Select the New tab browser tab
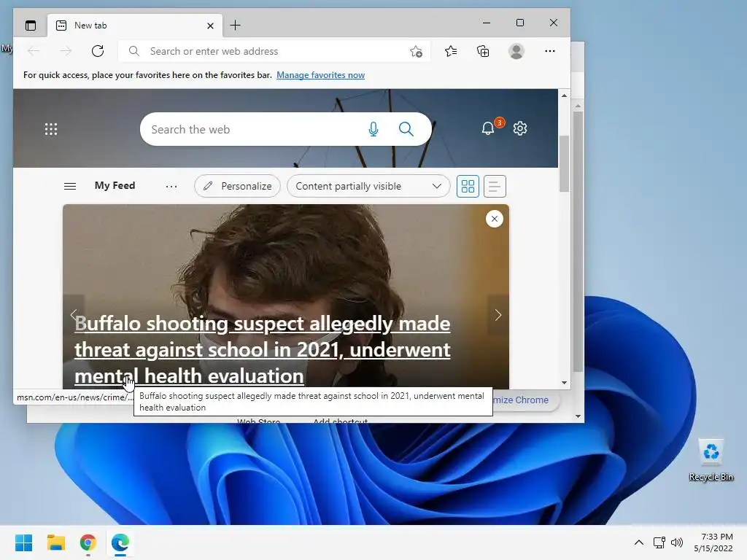The width and height of the screenshot is (747, 560). (x=135, y=26)
